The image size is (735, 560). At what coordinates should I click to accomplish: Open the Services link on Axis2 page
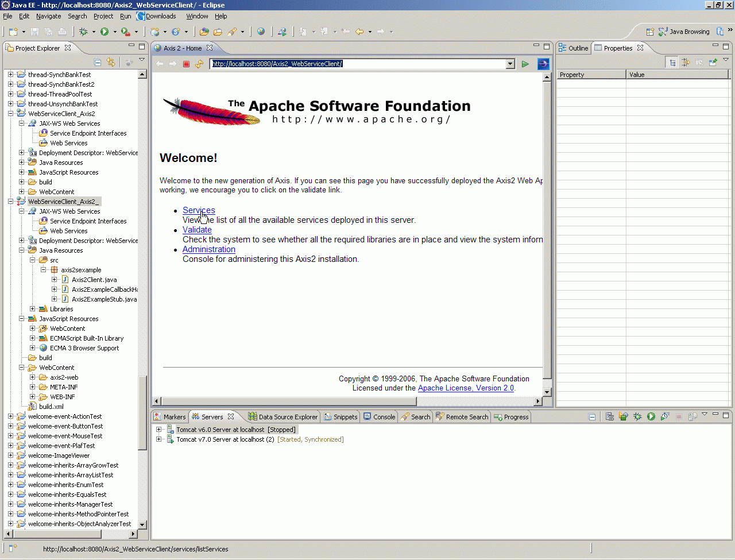pyautogui.click(x=199, y=210)
